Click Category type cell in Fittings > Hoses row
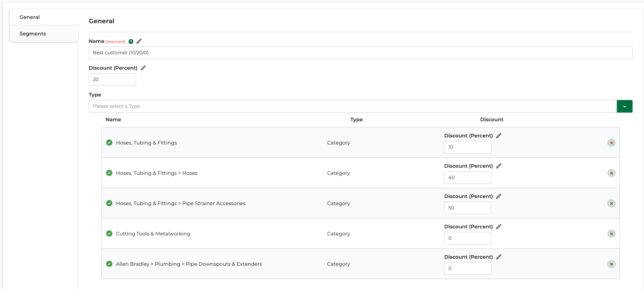 (338, 173)
